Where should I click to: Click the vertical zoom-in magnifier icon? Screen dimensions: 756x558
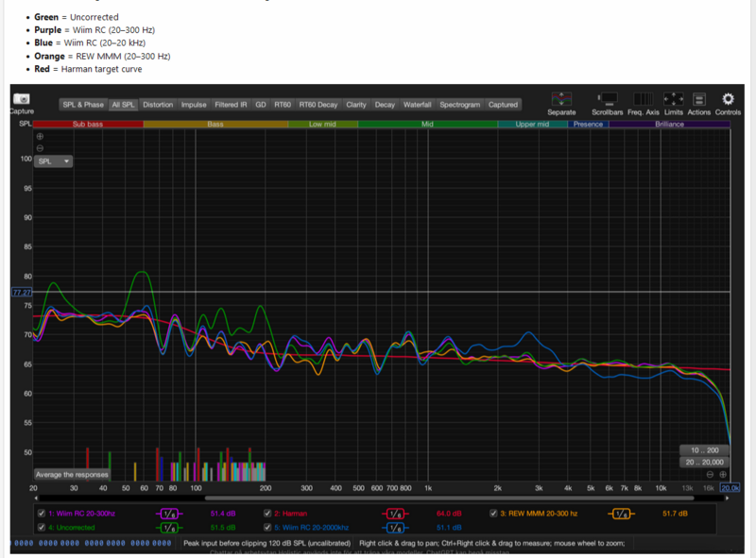pyautogui.click(x=40, y=137)
